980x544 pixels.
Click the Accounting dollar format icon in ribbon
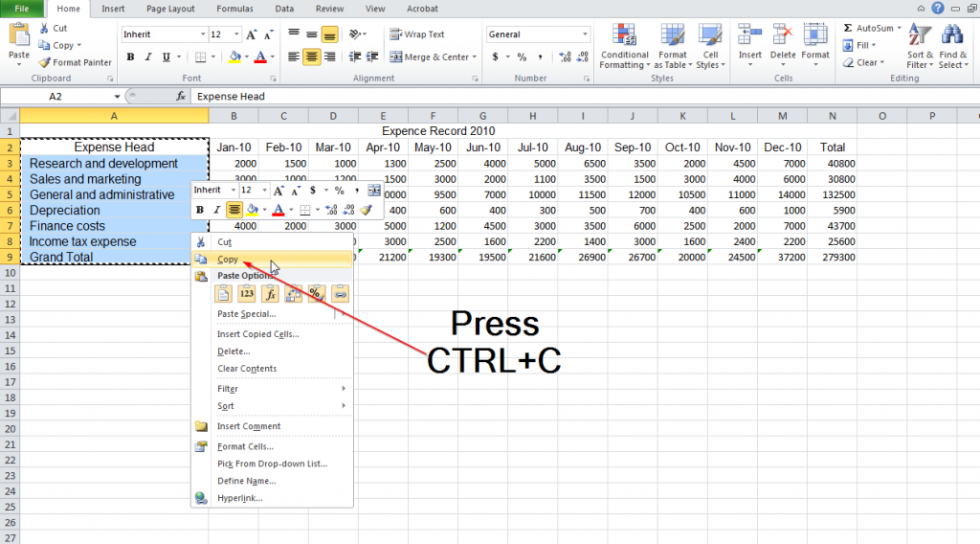496,57
